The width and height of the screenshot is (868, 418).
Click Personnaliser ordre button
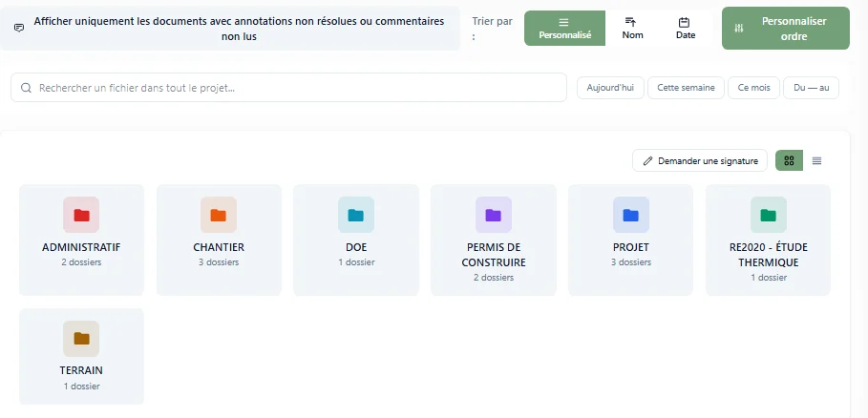coord(786,29)
